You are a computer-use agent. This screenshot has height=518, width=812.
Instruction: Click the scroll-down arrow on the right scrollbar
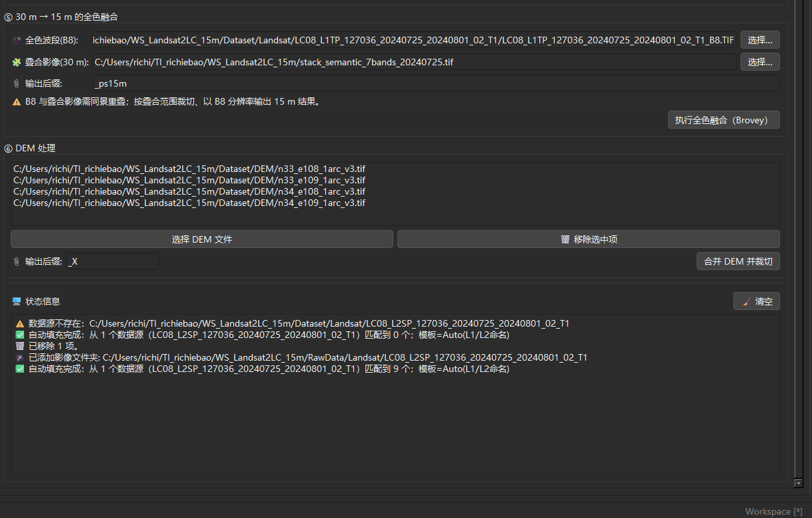tap(799, 483)
